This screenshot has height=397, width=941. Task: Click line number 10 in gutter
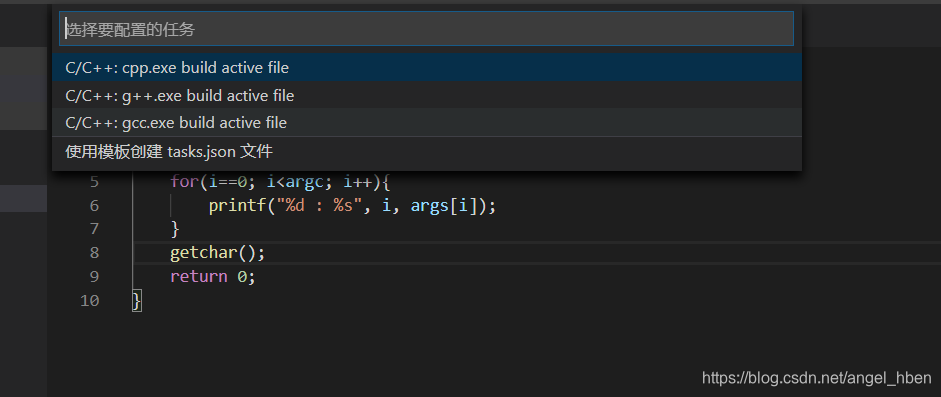(89, 300)
